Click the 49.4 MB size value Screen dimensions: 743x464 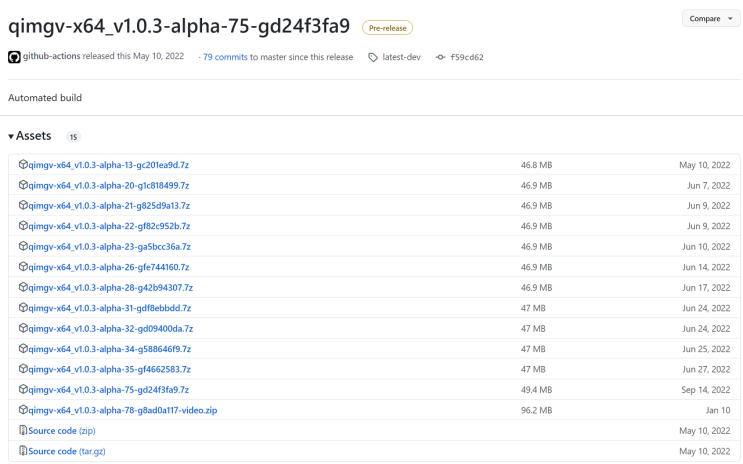tap(536, 390)
